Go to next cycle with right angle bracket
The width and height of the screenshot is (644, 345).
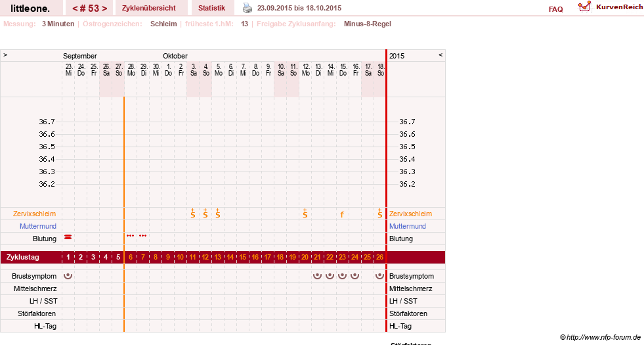(104, 9)
